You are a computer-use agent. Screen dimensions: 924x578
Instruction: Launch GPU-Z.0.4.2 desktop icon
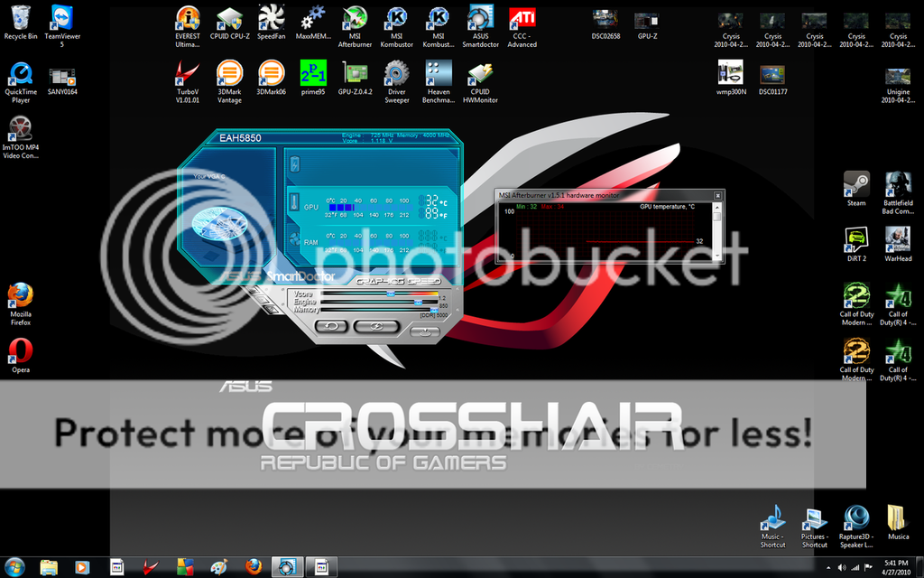(355, 78)
